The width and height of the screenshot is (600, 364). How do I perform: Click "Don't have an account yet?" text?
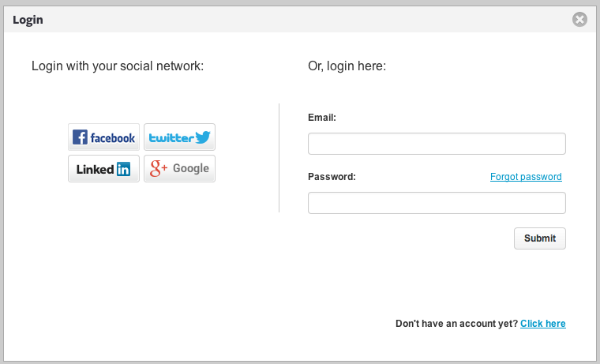(x=456, y=324)
